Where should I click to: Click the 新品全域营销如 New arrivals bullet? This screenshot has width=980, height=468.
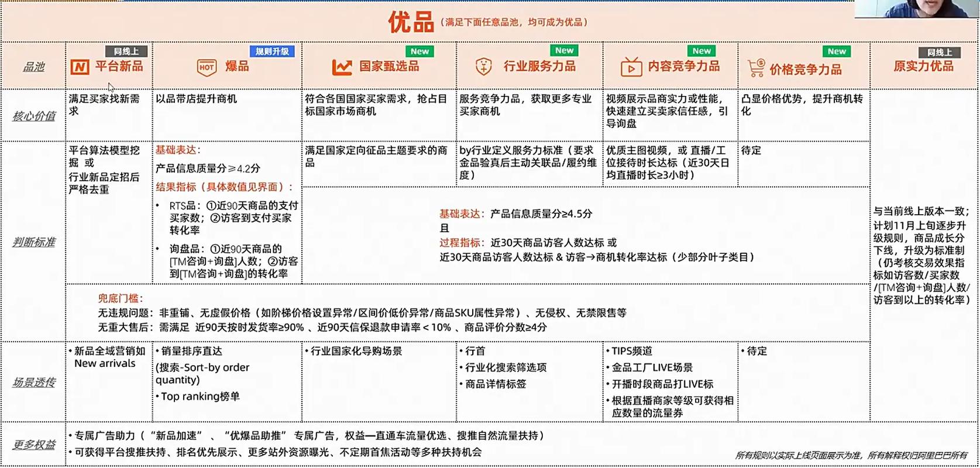click(x=107, y=357)
